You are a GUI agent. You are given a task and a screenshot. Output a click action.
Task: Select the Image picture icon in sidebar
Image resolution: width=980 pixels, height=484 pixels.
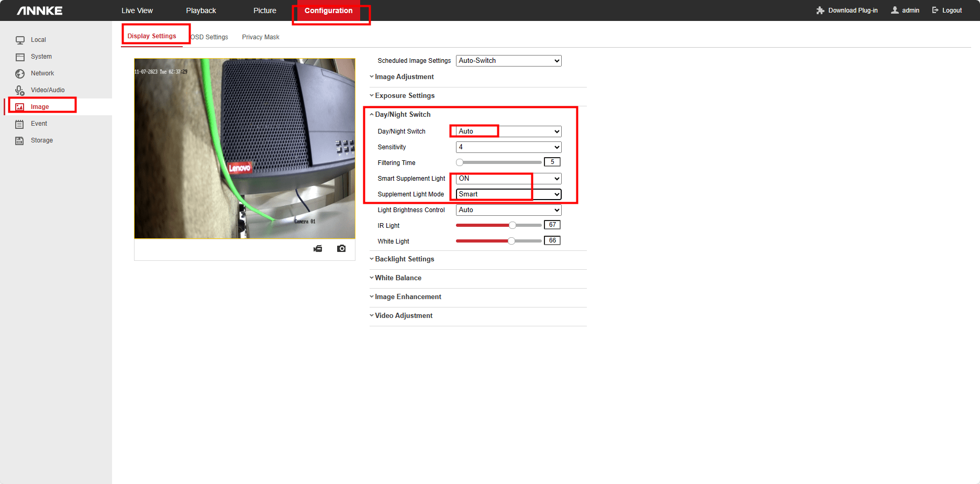point(20,106)
